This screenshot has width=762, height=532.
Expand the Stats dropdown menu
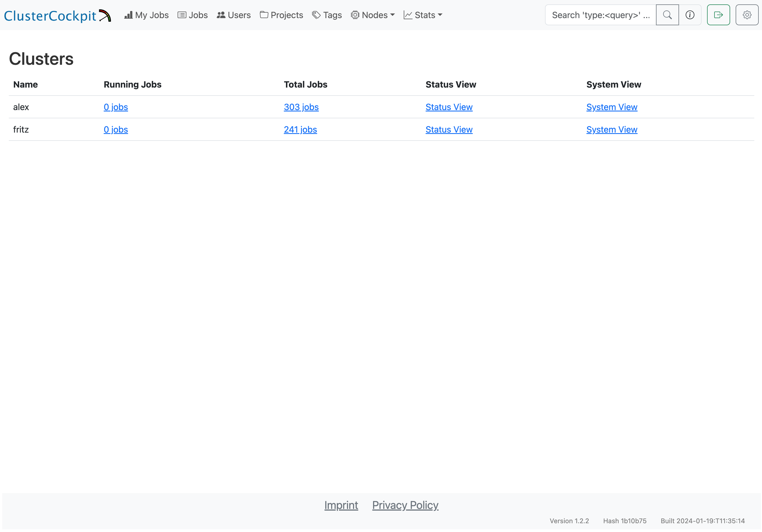(423, 15)
